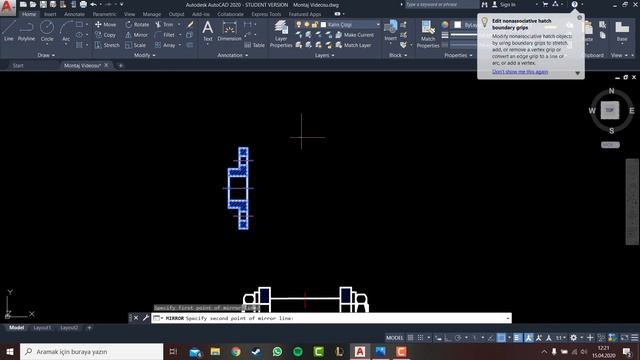Click the Move tool
640x360 pixels.
[106, 24]
